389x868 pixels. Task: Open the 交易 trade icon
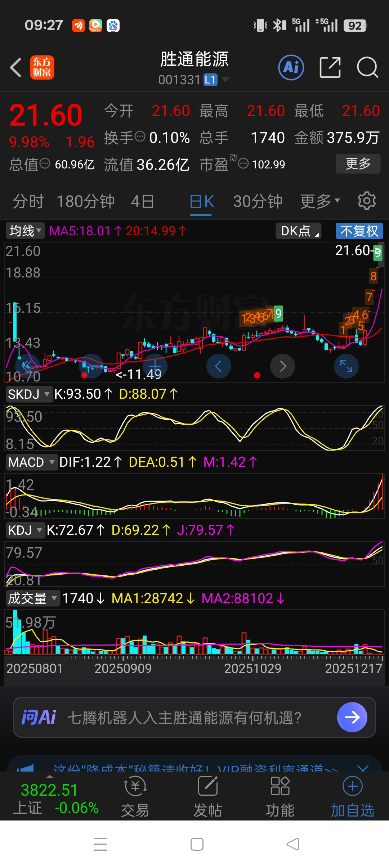(135, 797)
